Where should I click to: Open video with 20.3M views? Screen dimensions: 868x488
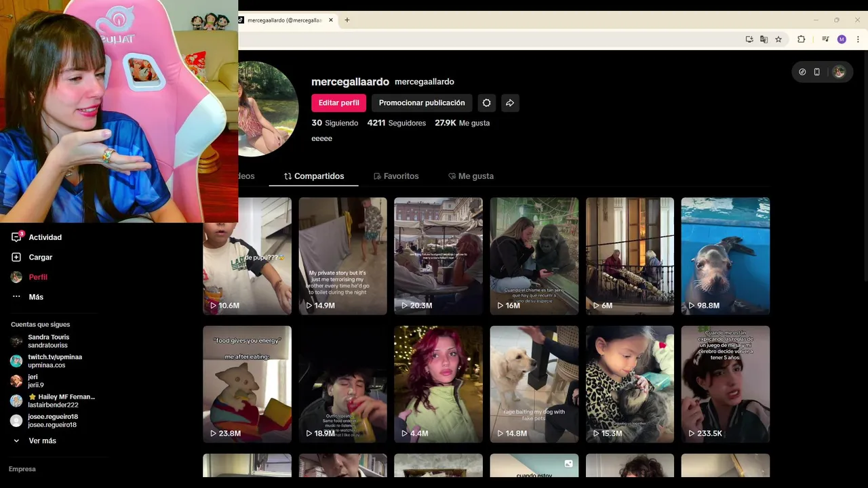(x=439, y=256)
